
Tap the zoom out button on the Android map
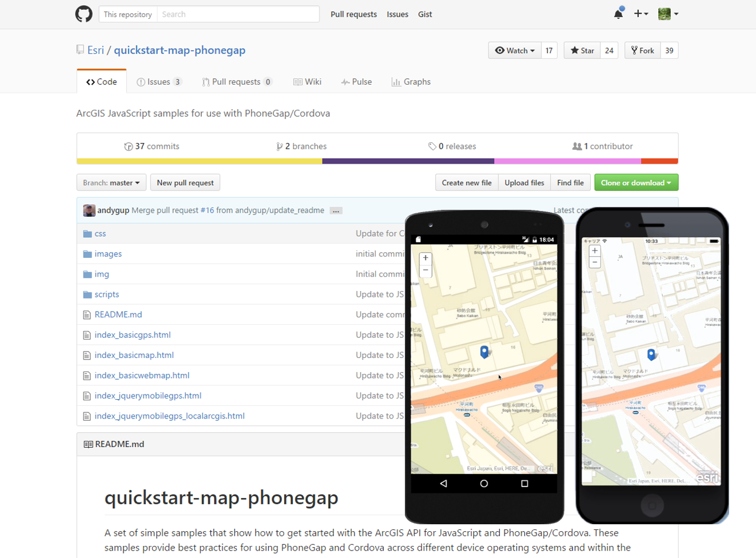[x=425, y=270]
